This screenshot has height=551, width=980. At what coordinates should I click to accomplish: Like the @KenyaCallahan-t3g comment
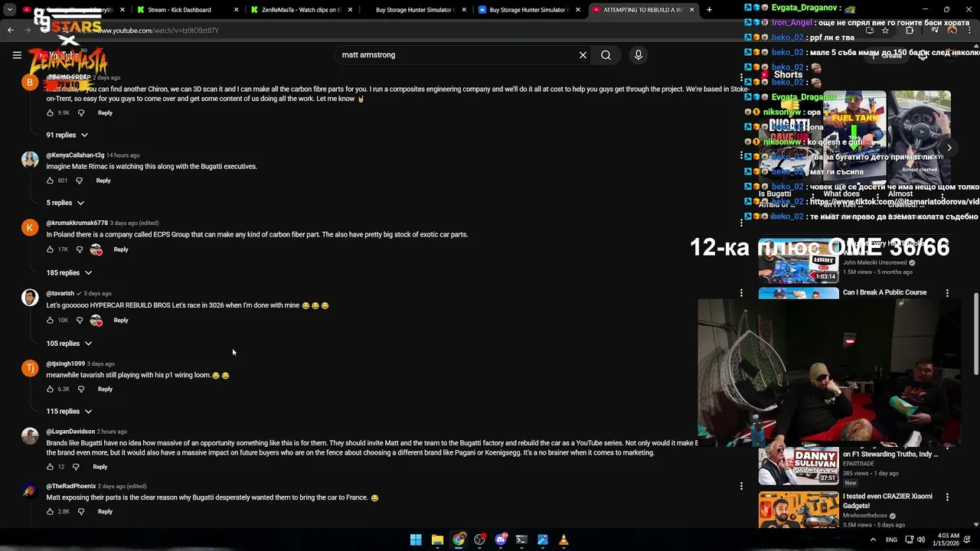coord(51,181)
